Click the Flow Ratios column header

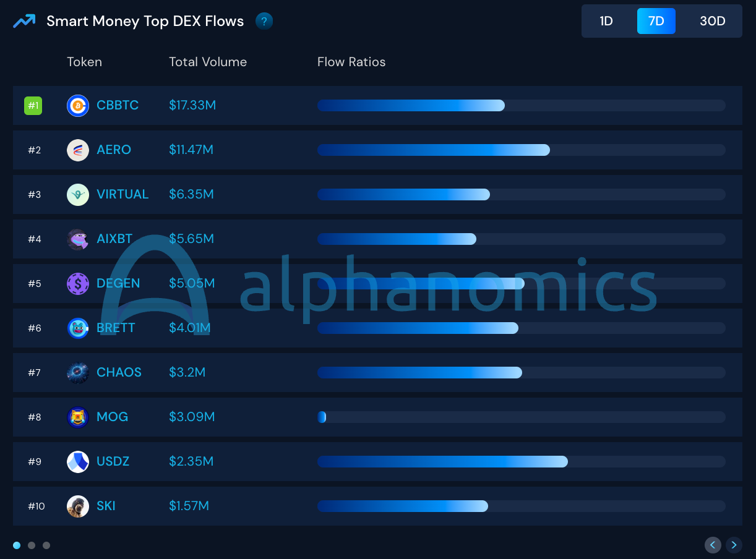click(x=351, y=62)
